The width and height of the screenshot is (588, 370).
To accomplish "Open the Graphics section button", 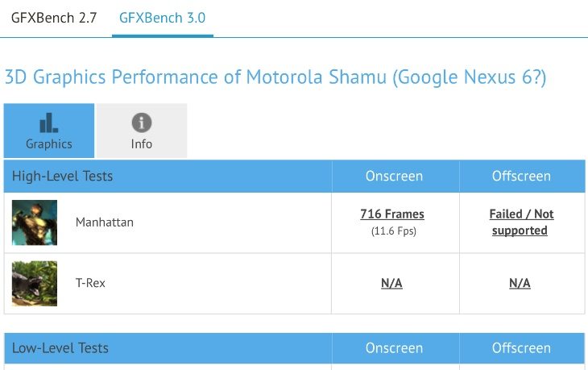I will 49,131.
